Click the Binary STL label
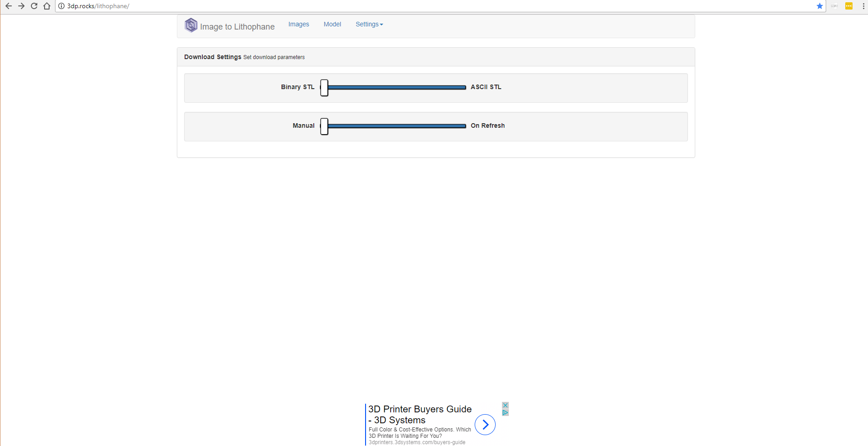The image size is (868, 446). tap(298, 87)
